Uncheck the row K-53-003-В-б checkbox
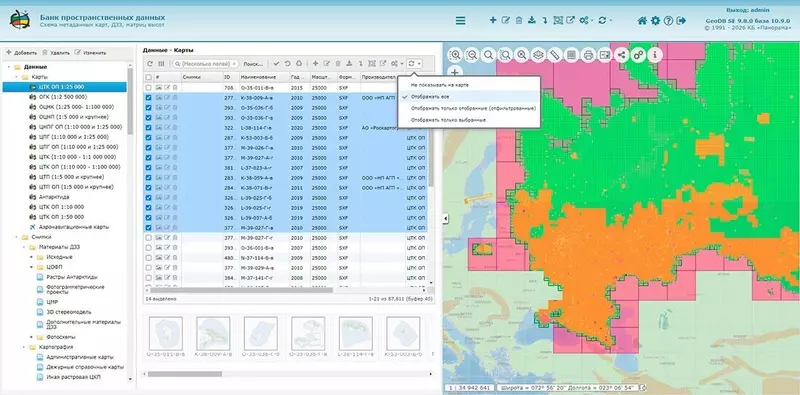 (x=148, y=138)
